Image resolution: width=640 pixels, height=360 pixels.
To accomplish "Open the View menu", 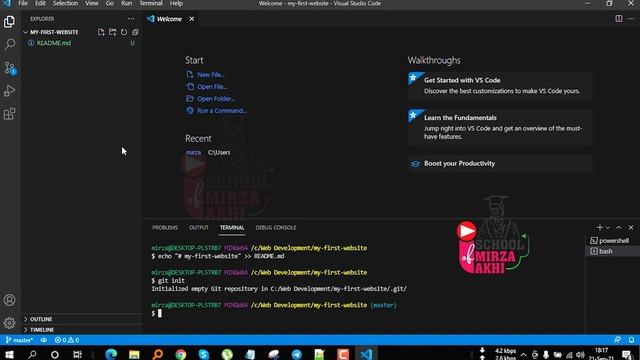I will pos(92,3).
